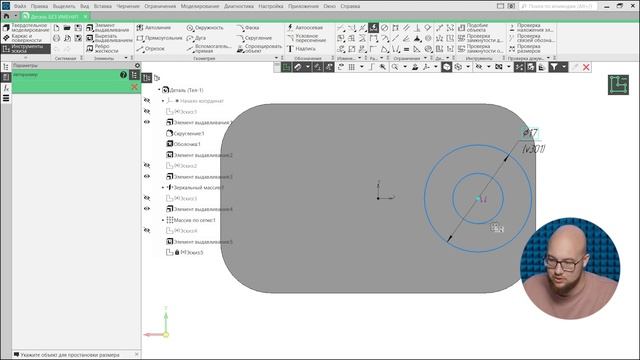
Task: Expand the Массив по сетке:1 node
Action: tap(163, 220)
